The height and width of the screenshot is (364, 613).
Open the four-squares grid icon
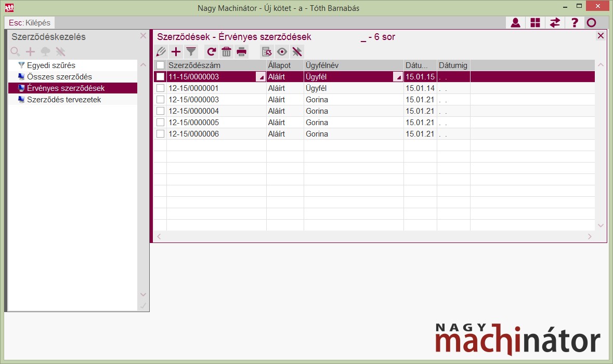[x=535, y=23]
